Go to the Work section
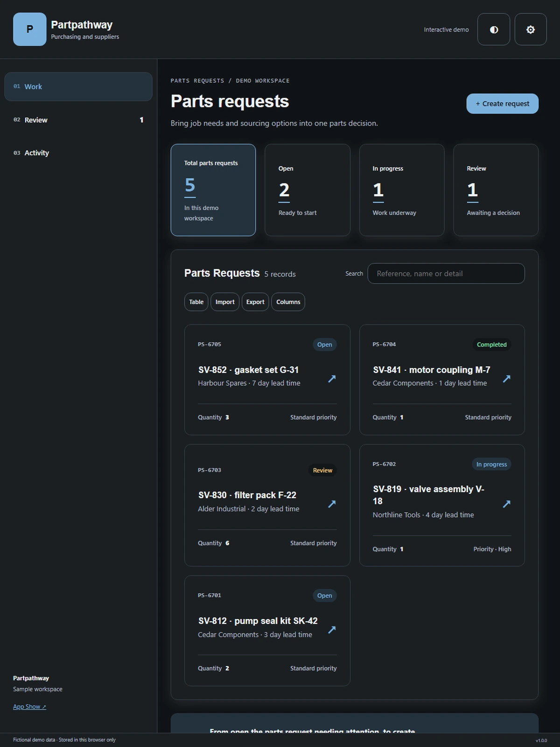The image size is (560, 747). [x=78, y=86]
